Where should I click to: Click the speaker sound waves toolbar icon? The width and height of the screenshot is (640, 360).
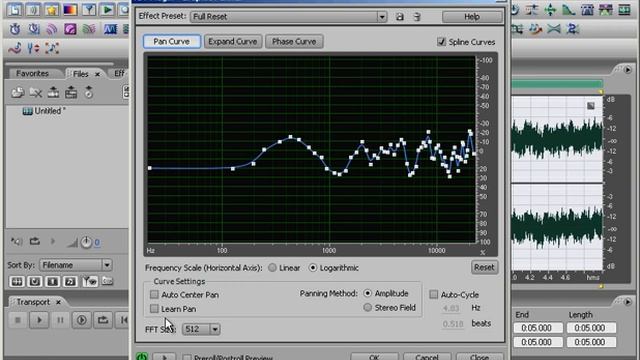(33, 9)
